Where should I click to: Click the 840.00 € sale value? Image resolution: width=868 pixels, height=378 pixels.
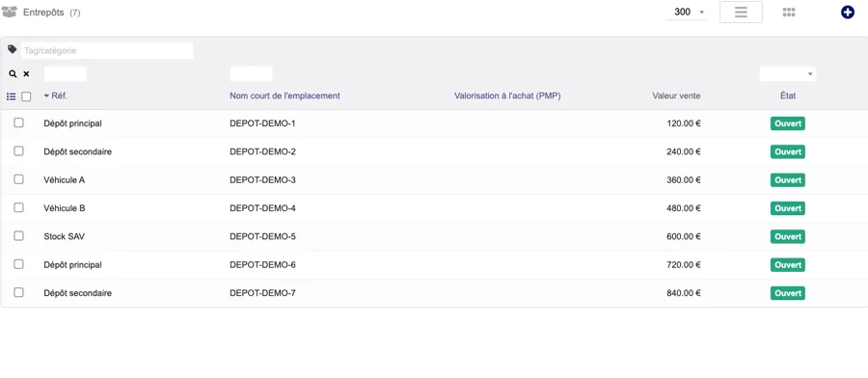pyautogui.click(x=684, y=293)
